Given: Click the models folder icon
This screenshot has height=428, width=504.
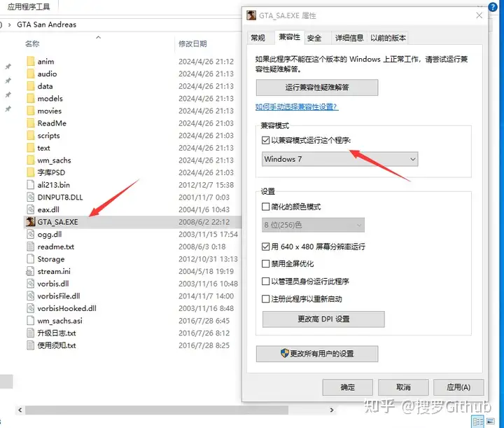Looking at the screenshot, I should pos(31,98).
